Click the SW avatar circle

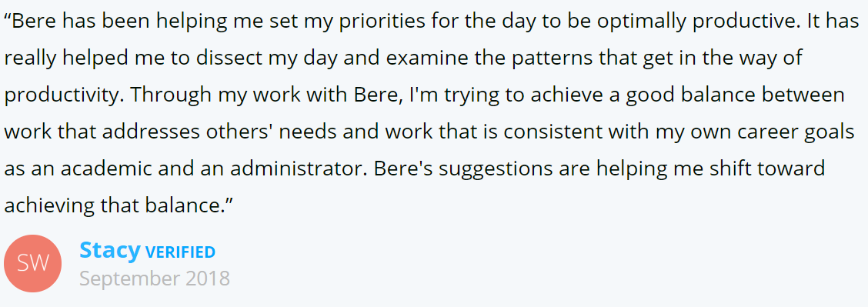pos(32,263)
